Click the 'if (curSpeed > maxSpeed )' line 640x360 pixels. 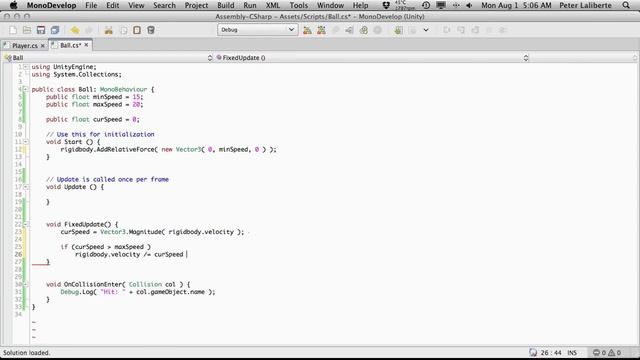coord(106,247)
